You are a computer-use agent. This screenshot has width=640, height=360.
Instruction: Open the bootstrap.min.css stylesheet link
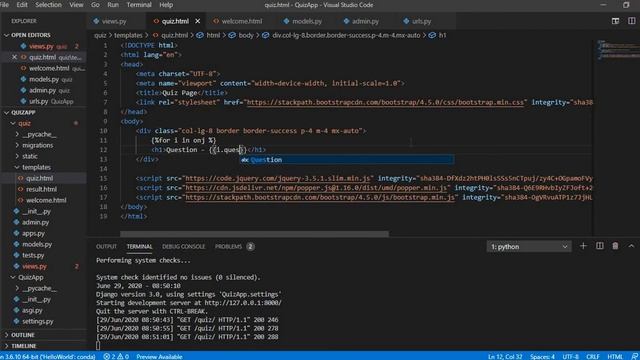[x=385, y=102]
